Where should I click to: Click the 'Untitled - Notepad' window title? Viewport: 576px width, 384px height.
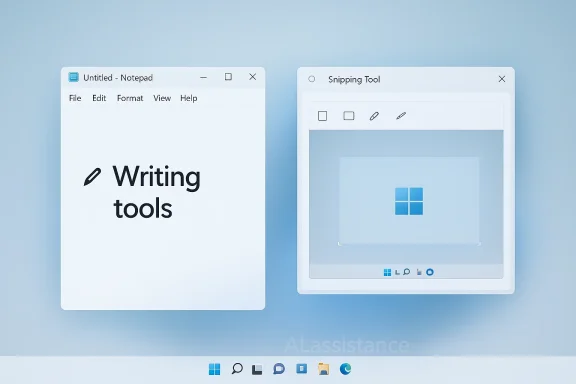(118, 78)
